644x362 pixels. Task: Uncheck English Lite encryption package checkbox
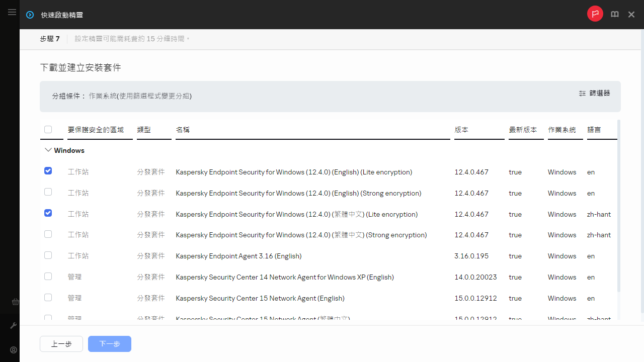pos(48,171)
